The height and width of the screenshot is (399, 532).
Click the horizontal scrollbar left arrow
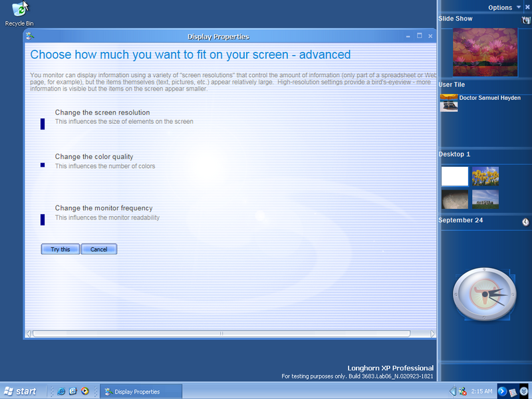coord(29,334)
